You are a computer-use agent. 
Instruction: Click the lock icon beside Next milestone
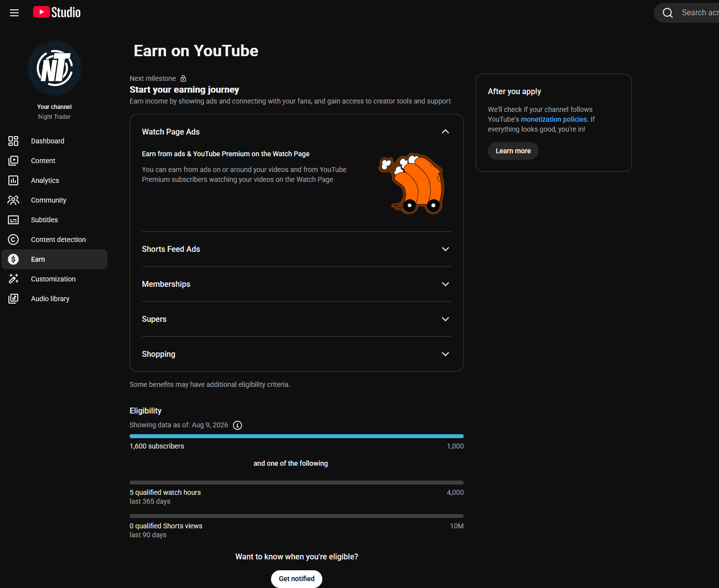[183, 78]
